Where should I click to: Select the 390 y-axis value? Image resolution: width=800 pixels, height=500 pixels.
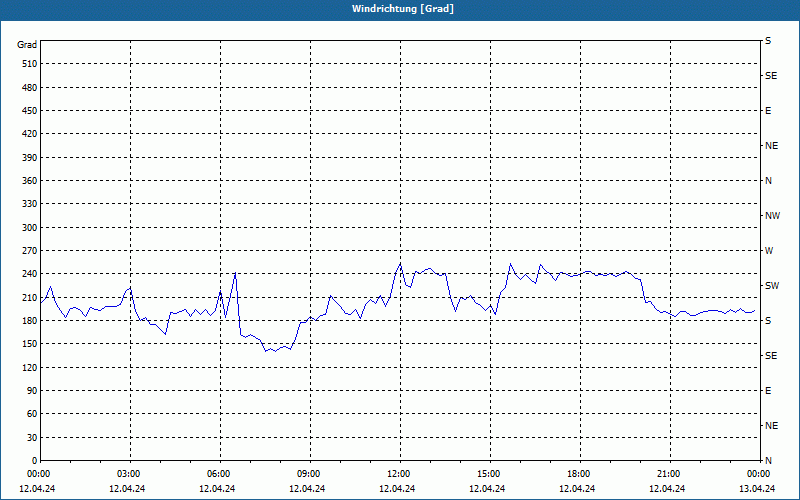(30, 158)
